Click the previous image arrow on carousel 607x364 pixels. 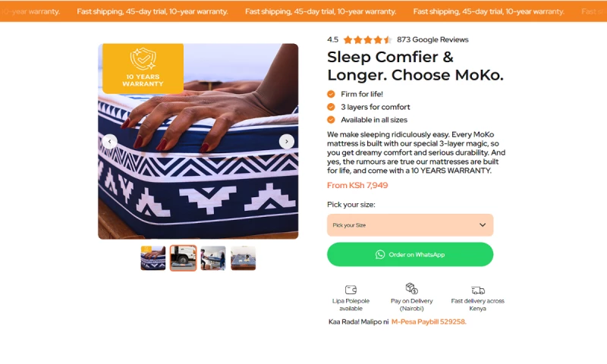click(110, 141)
